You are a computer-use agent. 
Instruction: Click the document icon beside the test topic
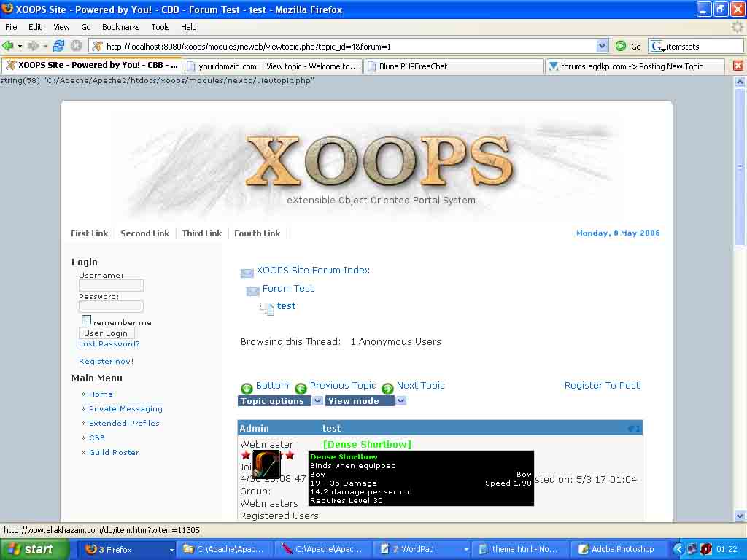(x=268, y=309)
